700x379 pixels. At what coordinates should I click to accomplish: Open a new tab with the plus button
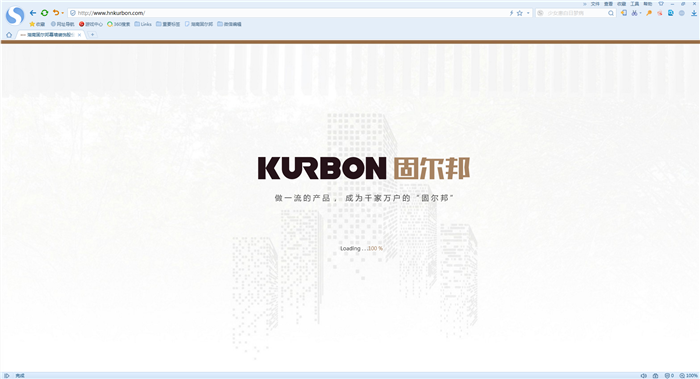click(92, 34)
